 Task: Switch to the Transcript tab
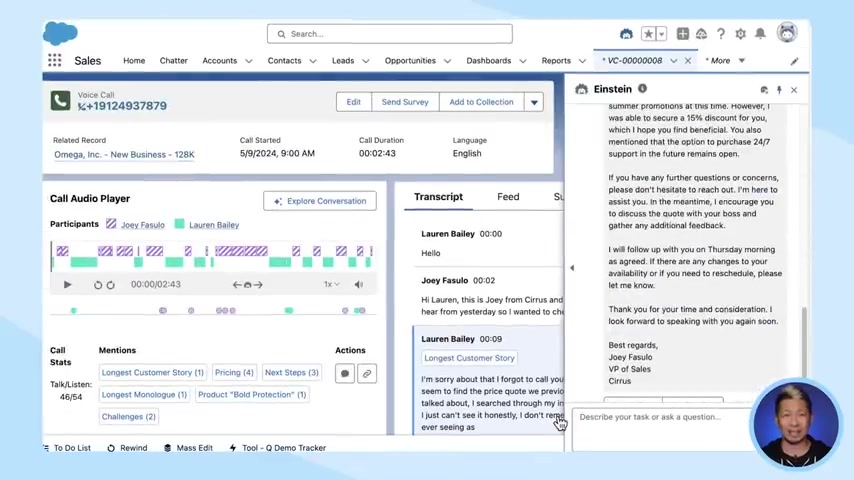click(x=438, y=197)
